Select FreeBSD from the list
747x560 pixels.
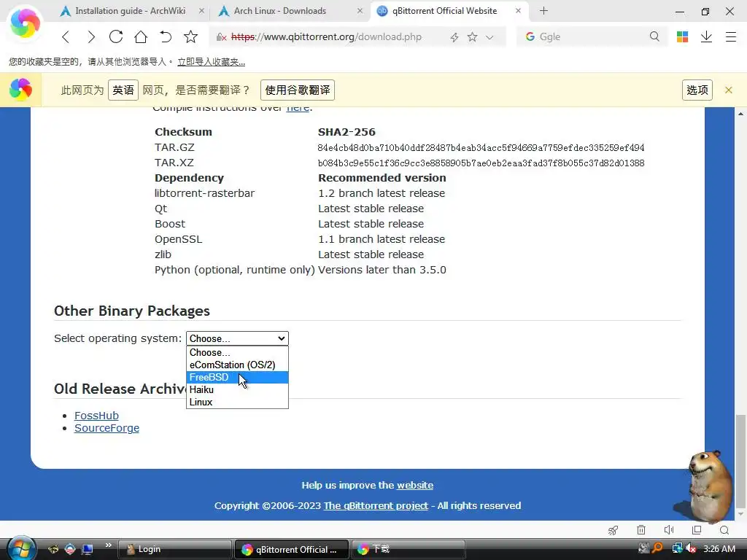pyautogui.click(x=237, y=377)
